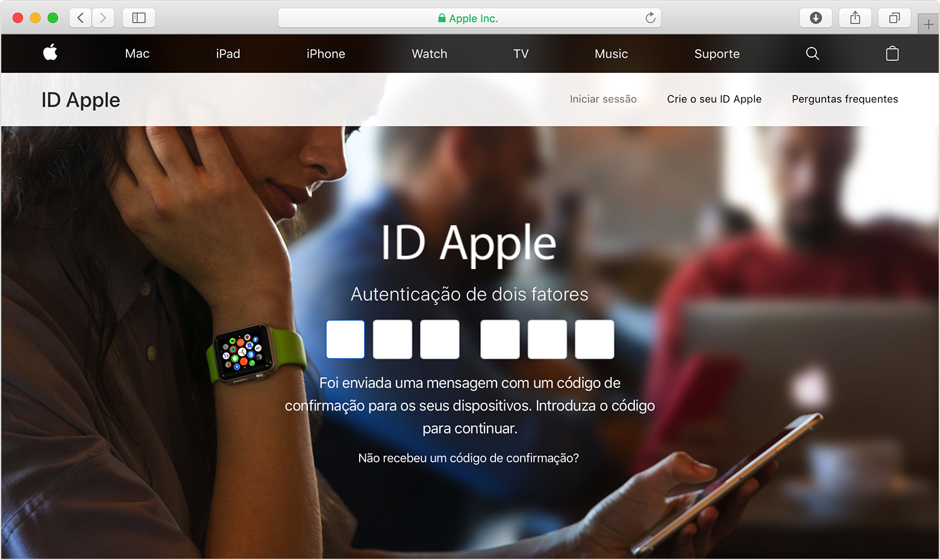Image resolution: width=940 pixels, height=560 pixels.
Task: Open the iPad menu item
Action: click(x=228, y=54)
